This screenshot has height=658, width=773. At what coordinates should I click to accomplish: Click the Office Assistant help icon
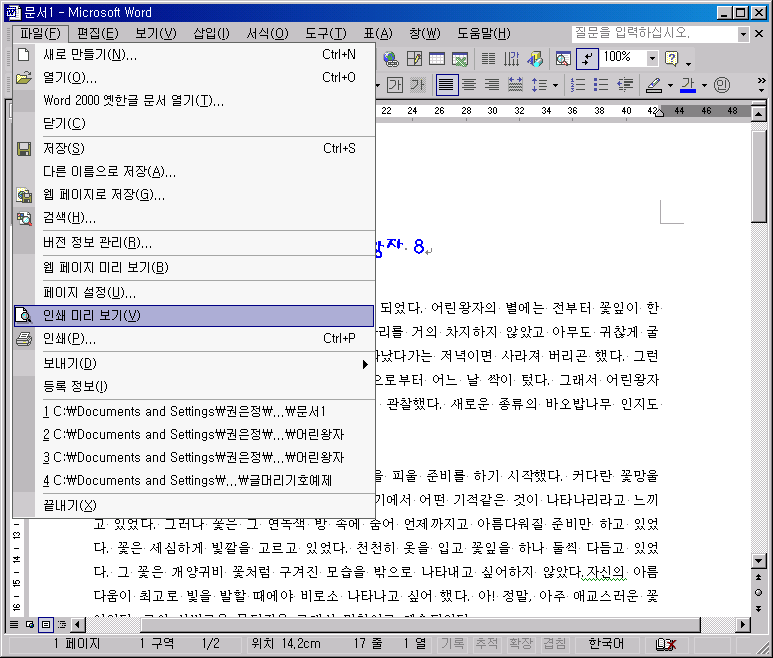pyautogui.click(x=671, y=59)
